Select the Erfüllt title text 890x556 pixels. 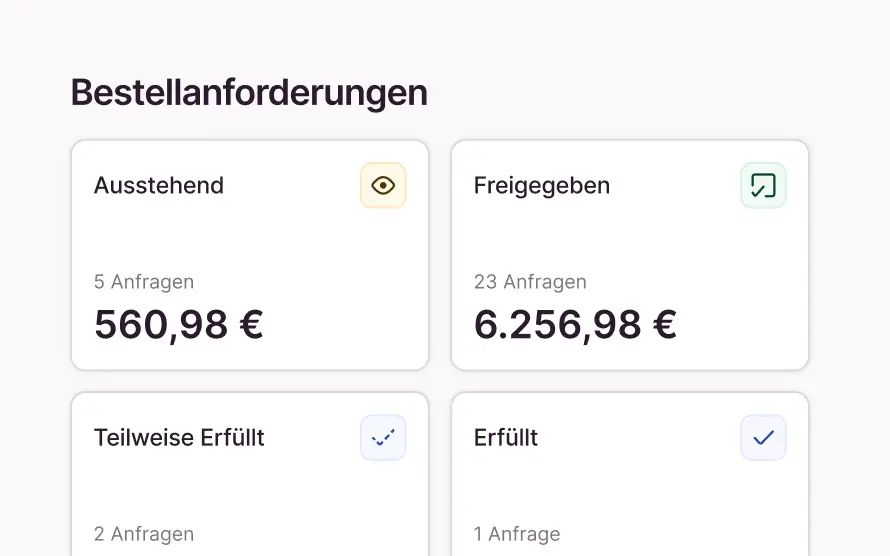(506, 437)
